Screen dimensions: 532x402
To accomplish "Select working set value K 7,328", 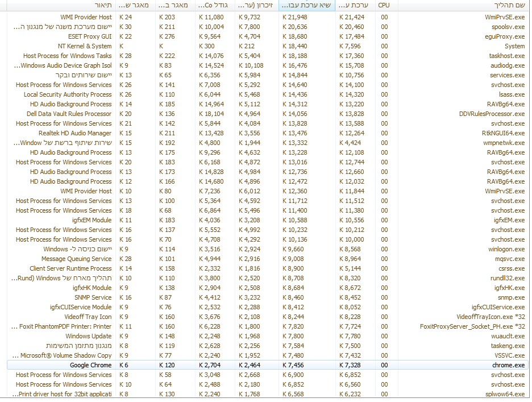I will pyautogui.click(x=350, y=365).
